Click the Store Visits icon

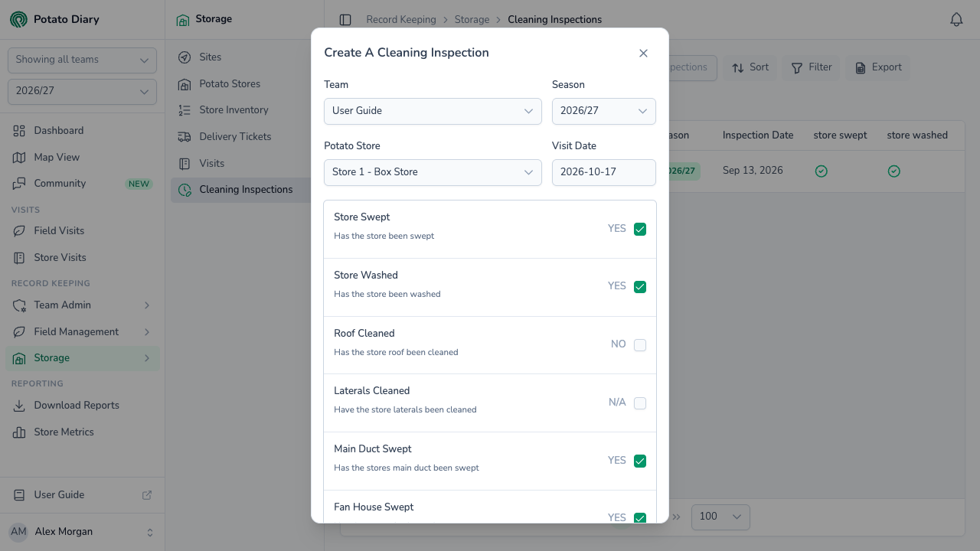(19, 258)
